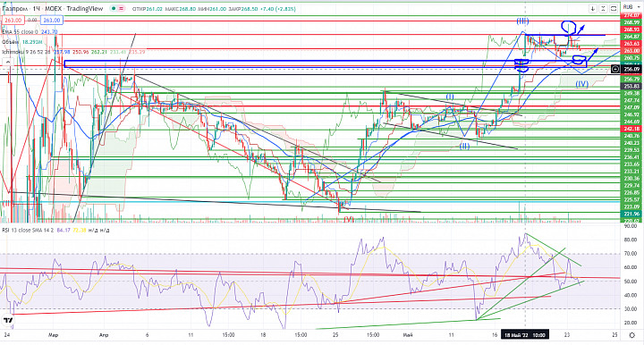
Task: Click the 70.00 RSI scale value
Action: pyautogui.click(x=631, y=254)
